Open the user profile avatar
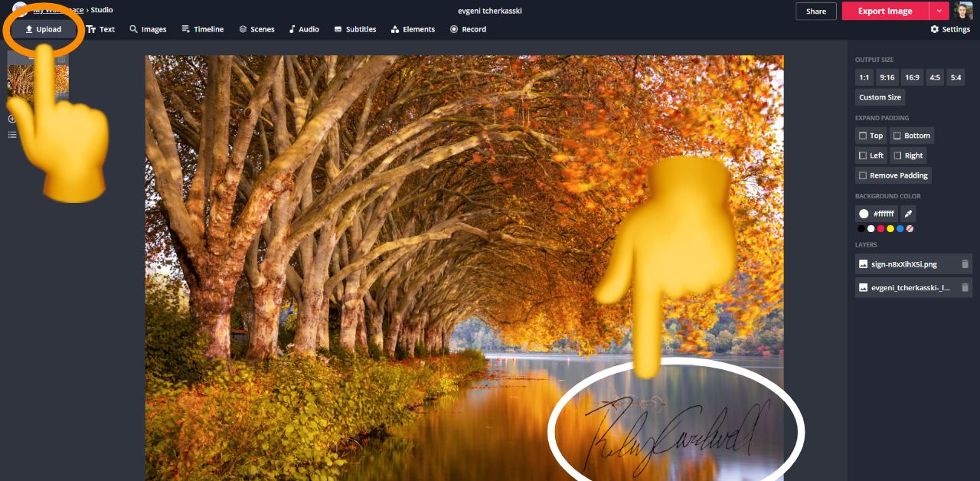This screenshot has width=980, height=481. 963,11
